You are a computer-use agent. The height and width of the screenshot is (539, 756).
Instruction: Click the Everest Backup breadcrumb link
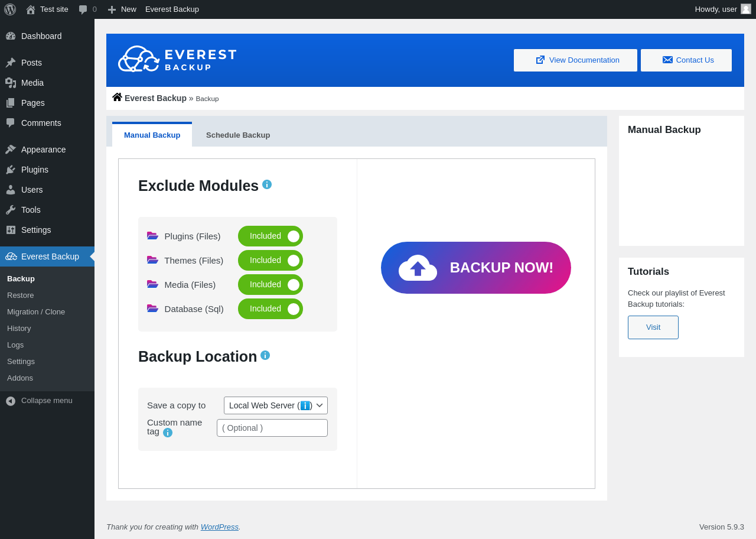(155, 98)
